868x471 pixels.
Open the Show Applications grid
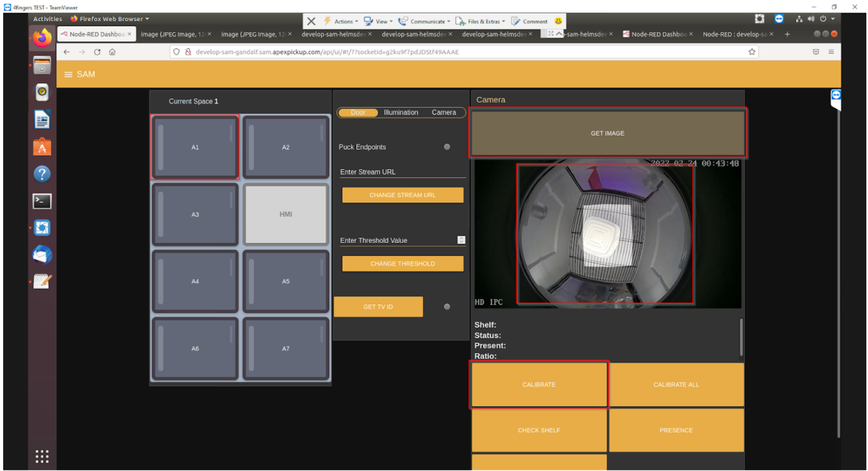coord(42,456)
